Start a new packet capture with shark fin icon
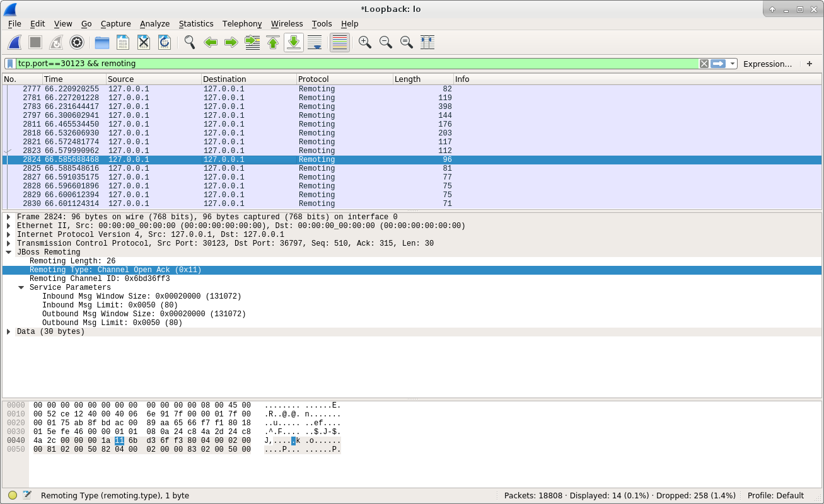 [x=15, y=42]
